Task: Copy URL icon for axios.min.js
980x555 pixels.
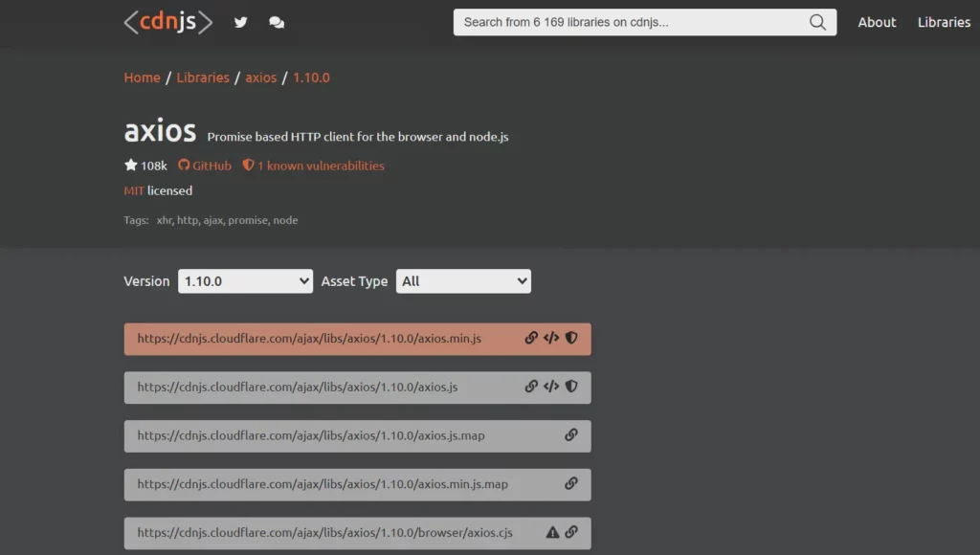Action: (x=530, y=338)
